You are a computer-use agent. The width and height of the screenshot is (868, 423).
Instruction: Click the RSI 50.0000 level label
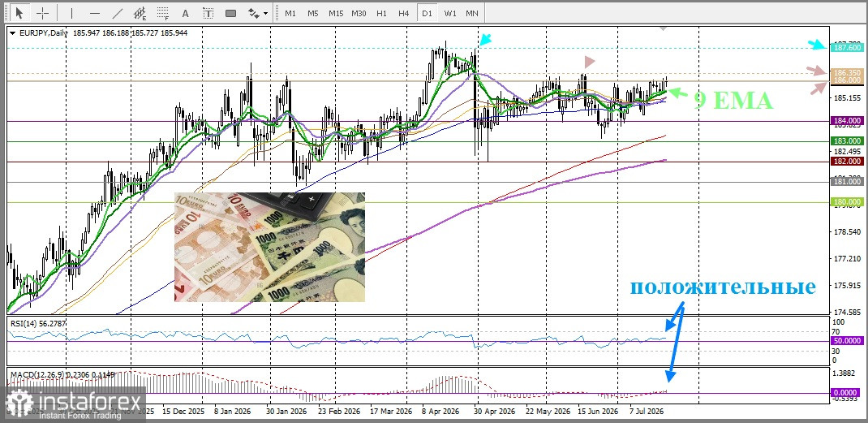(x=847, y=341)
